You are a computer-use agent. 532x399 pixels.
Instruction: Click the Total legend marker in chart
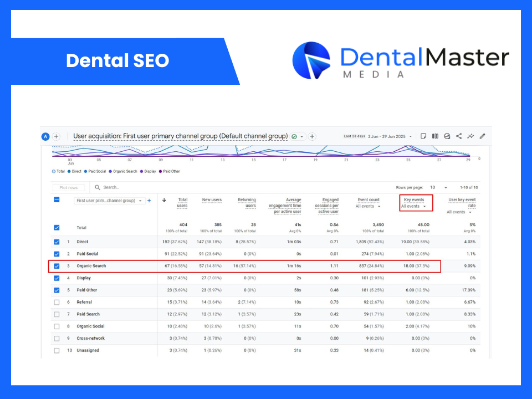pyautogui.click(x=54, y=171)
